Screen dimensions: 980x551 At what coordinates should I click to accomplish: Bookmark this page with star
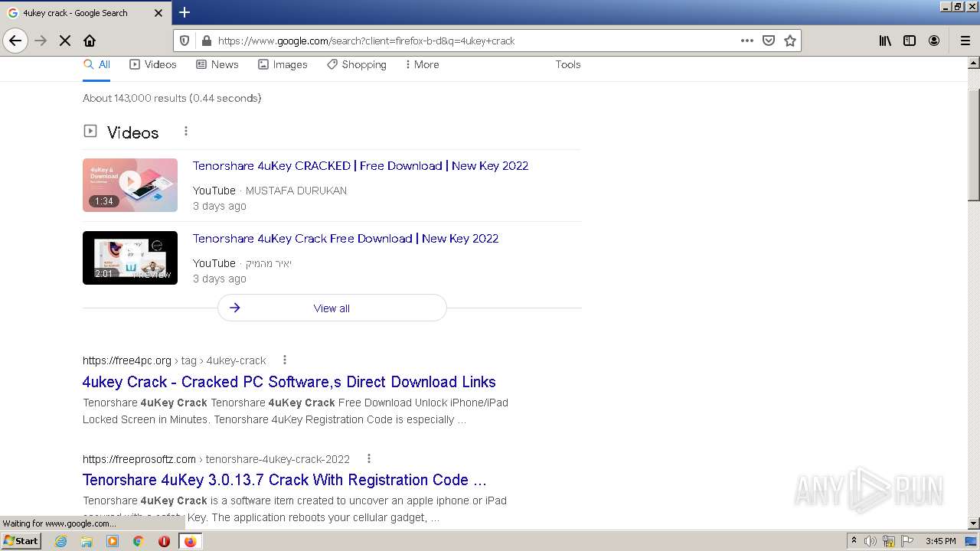click(x=790, y=41)
